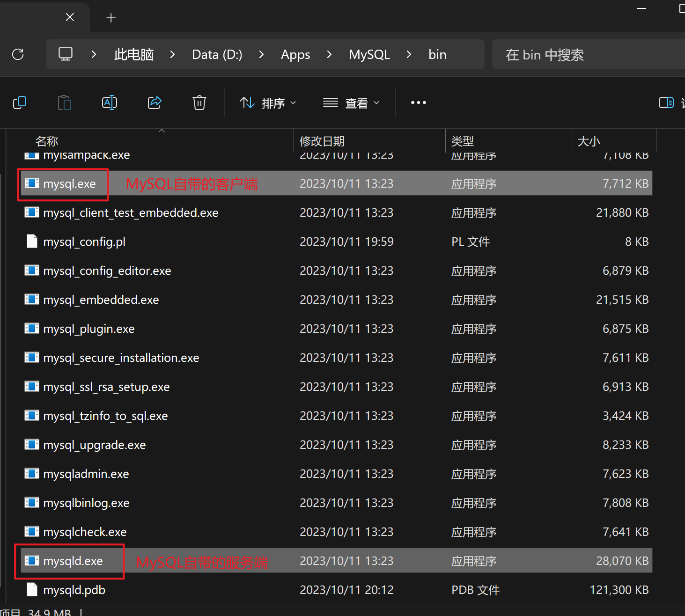The width and height of the screenshot is (685, 616).
Task: Click the mysql_tzinfo_to_sql.exe file icon
Action: click(32, 415)
